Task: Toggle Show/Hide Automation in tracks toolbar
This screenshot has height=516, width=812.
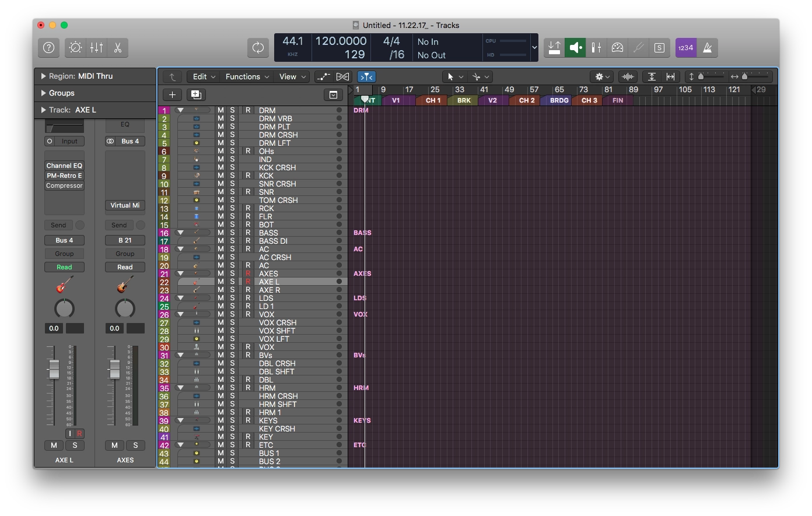Action: tap(323, 77)
